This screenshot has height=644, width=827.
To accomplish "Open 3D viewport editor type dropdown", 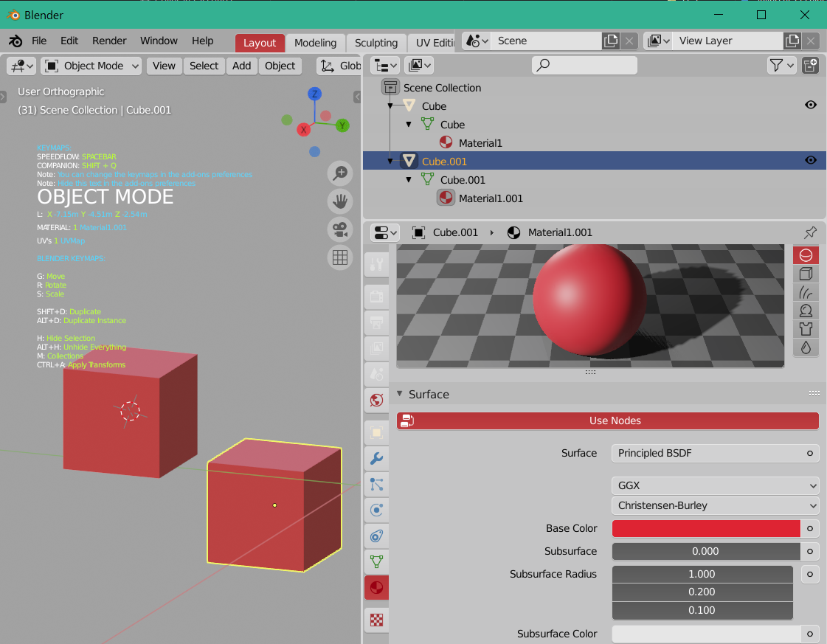I will tap(21, 66).
